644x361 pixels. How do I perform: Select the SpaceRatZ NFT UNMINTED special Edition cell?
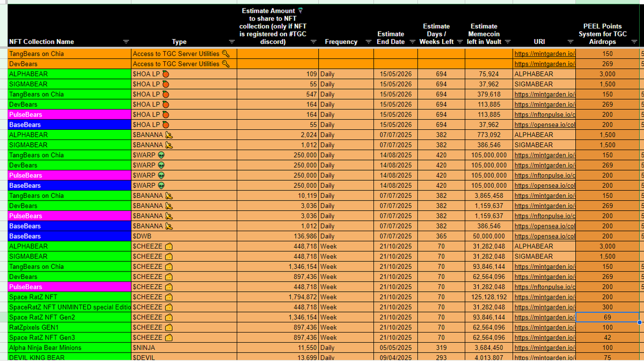click(69, 307)
